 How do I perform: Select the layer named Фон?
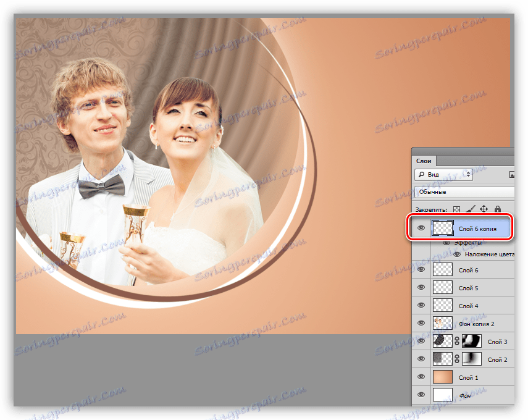tap(464, 395)
